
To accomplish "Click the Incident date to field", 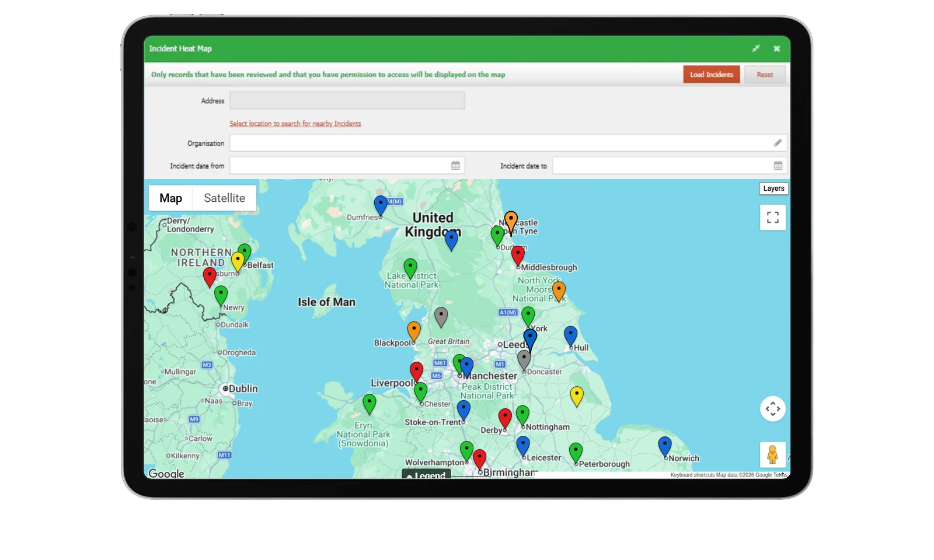I will pyautogui.click(x=670, y=166).
